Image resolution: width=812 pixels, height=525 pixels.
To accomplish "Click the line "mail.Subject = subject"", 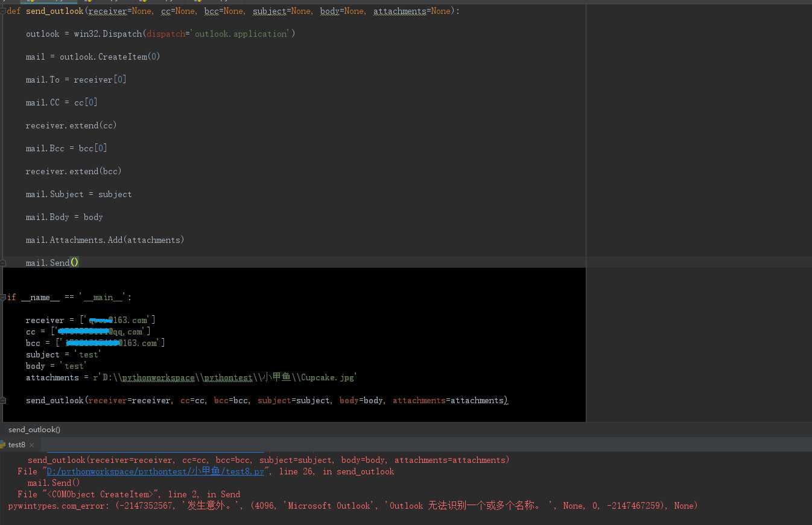I will pyautogui.click(x=78, y=194).
